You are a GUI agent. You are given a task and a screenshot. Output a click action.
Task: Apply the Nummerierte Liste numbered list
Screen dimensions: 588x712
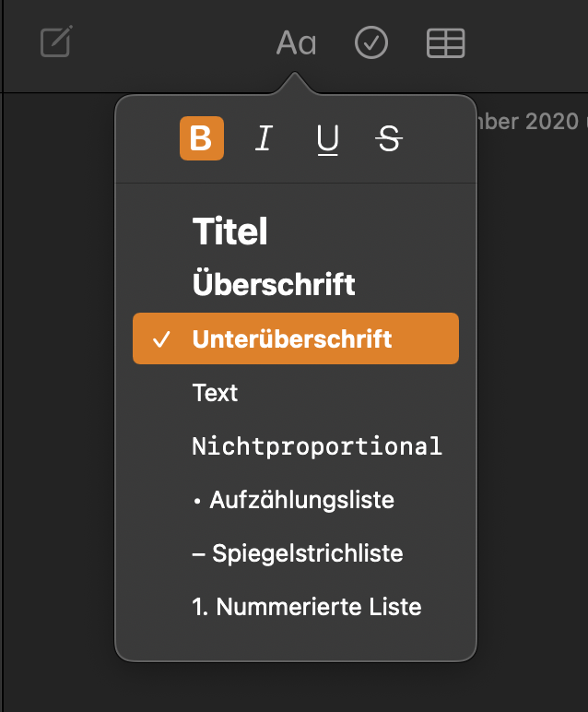307,607
